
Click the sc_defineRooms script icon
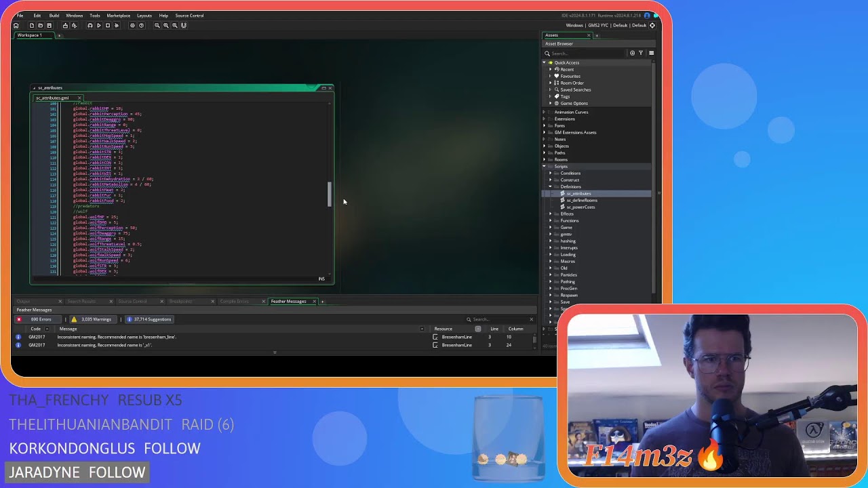563,200
